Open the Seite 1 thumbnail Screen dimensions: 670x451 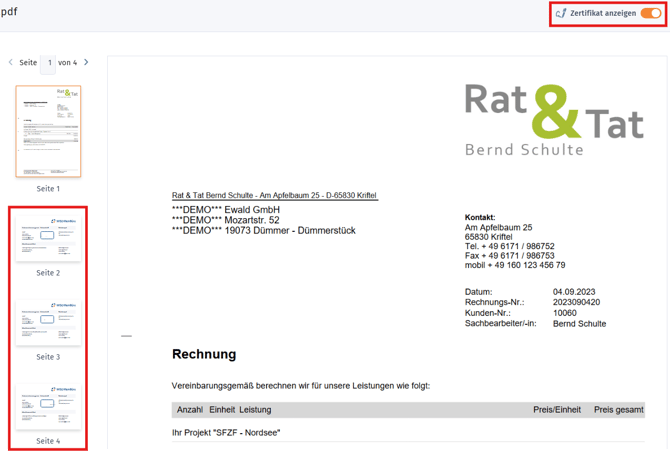pyautogui.click(x=48, y=131)
